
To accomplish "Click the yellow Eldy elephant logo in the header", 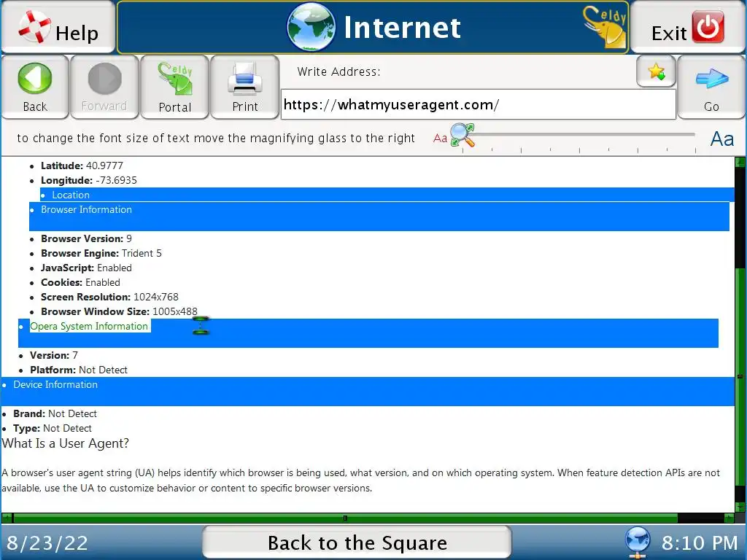I will (x=605, y=27).
